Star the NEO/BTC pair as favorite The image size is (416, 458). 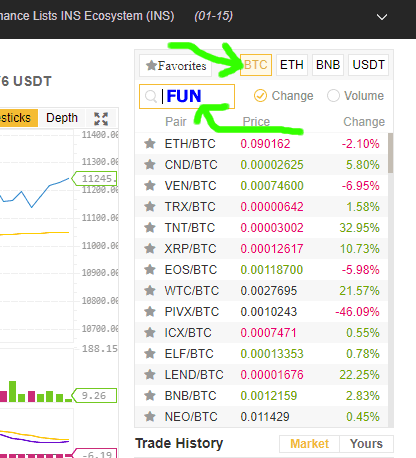tap(150, 417)
